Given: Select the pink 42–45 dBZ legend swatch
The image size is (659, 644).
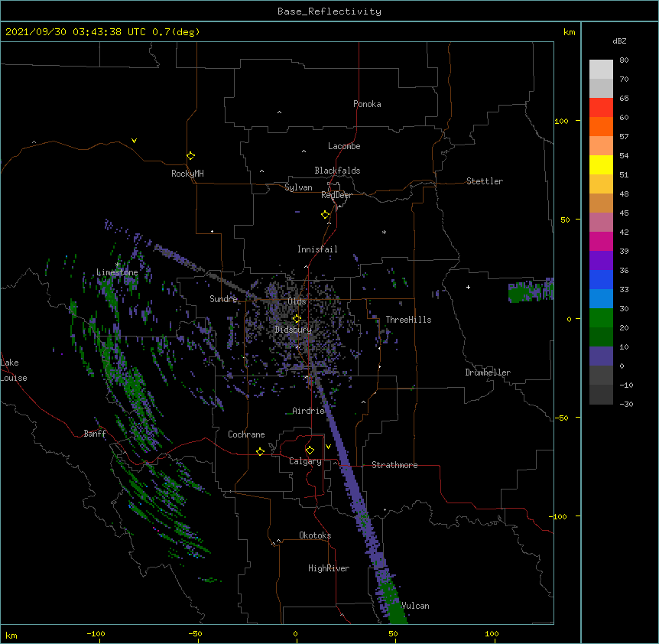Looking at the screenshot, I should click(x=601, y=223).
